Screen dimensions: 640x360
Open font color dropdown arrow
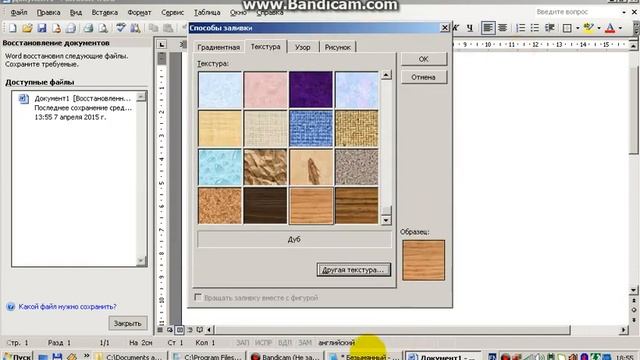(x=620, y=28)
